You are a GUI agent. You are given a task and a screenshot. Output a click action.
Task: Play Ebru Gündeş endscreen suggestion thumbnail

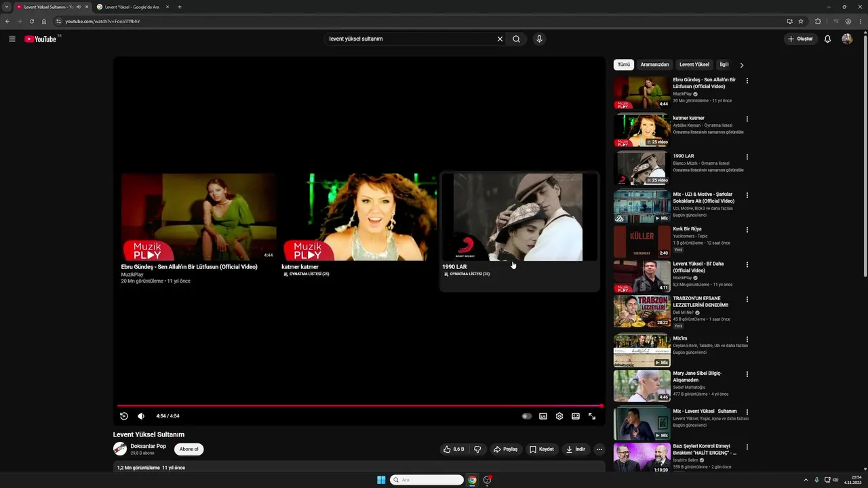point(199,217)
